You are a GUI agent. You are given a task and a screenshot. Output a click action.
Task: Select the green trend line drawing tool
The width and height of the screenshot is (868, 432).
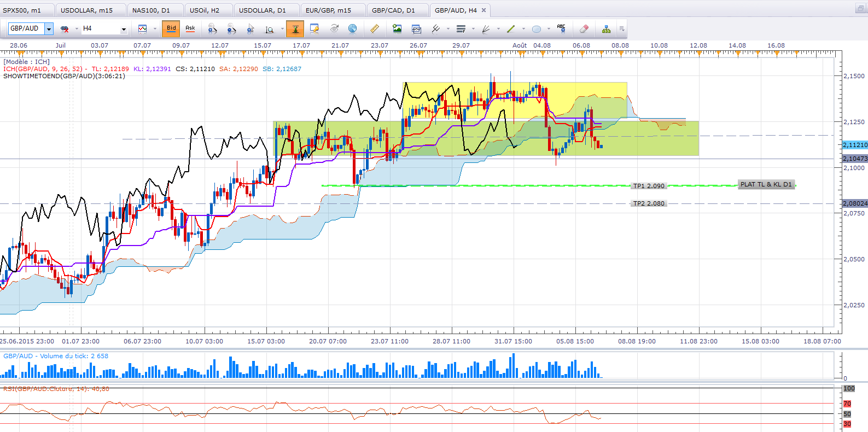pos(511,28)
